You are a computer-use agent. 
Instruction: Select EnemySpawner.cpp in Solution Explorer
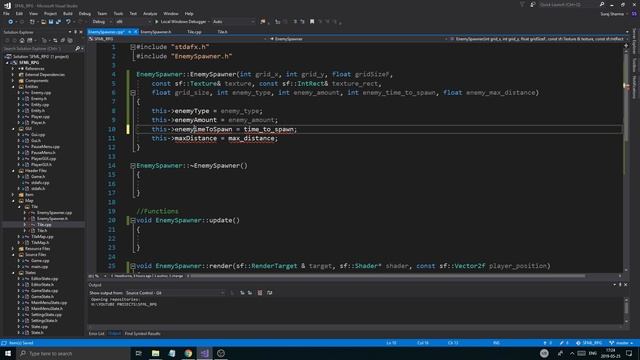[54, 213]
